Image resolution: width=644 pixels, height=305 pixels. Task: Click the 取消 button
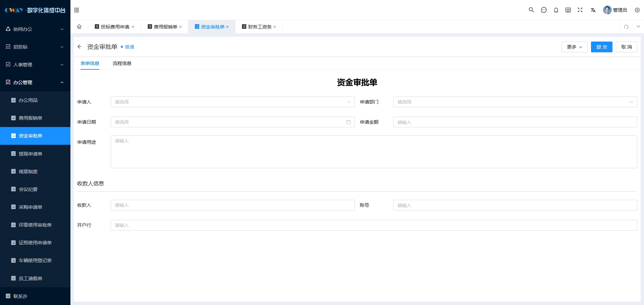coord(626,47)
